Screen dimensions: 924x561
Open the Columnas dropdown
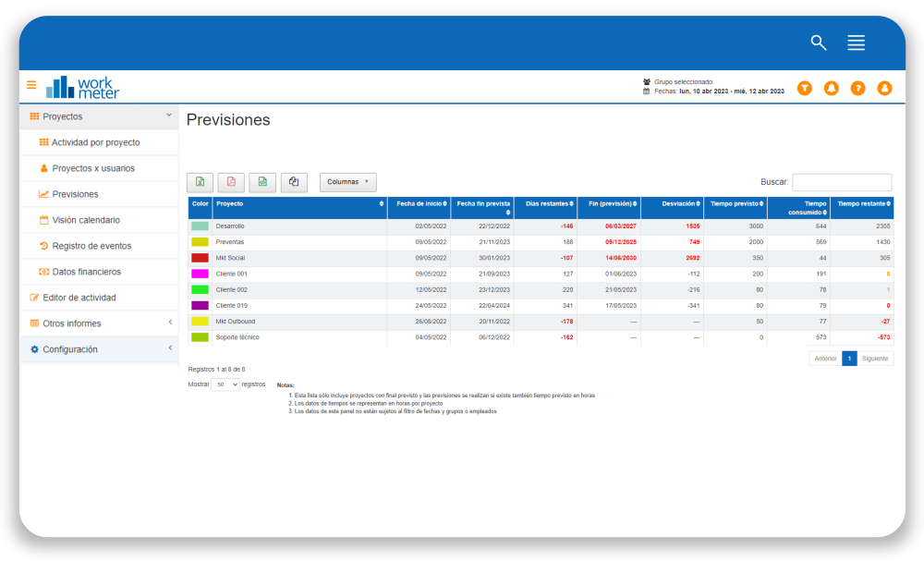(347, 182)
